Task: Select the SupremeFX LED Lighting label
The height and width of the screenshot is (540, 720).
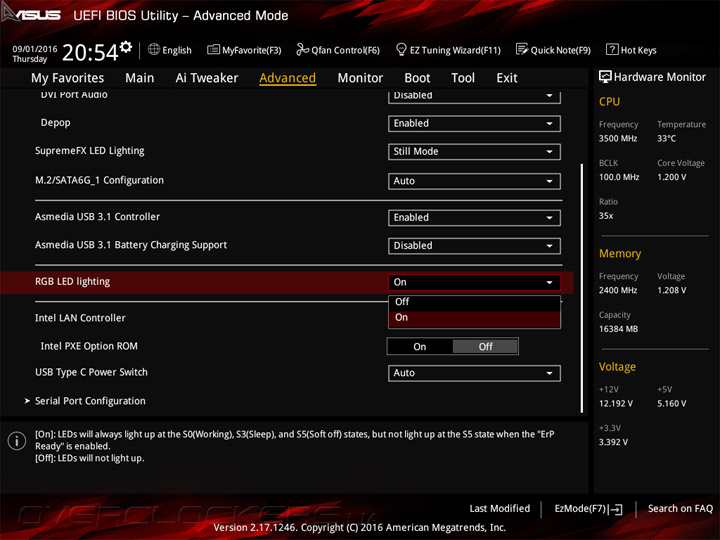Action: (90, 151)
